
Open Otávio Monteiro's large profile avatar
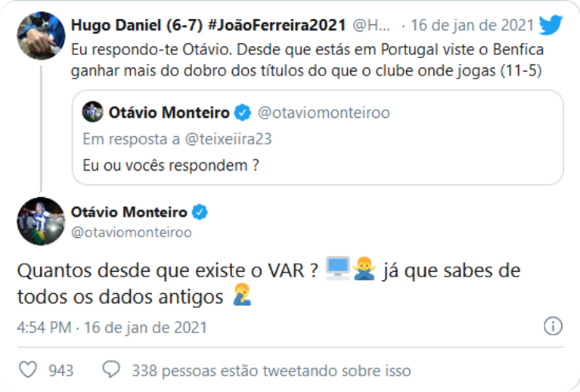(x=40, y=221)
